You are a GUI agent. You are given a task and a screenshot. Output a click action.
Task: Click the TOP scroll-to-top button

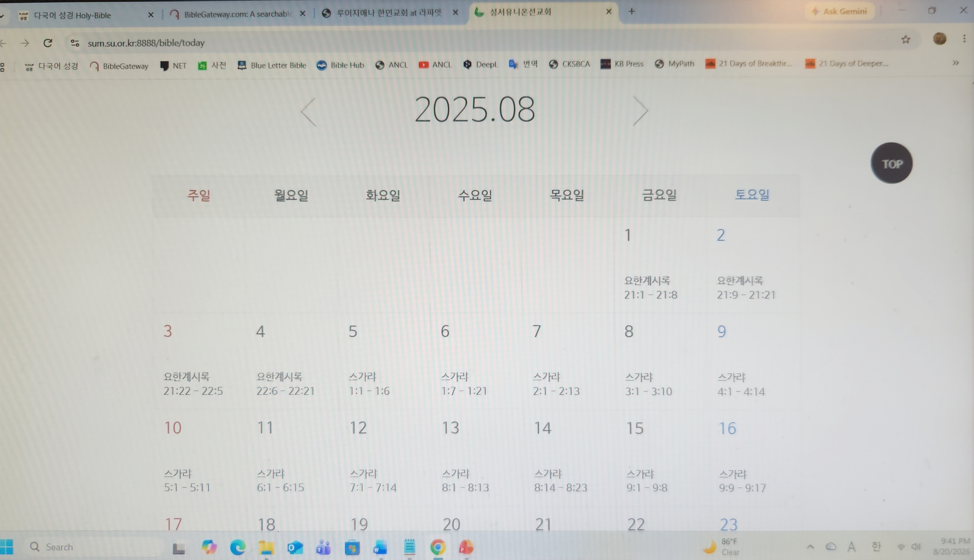coord(892,163)
